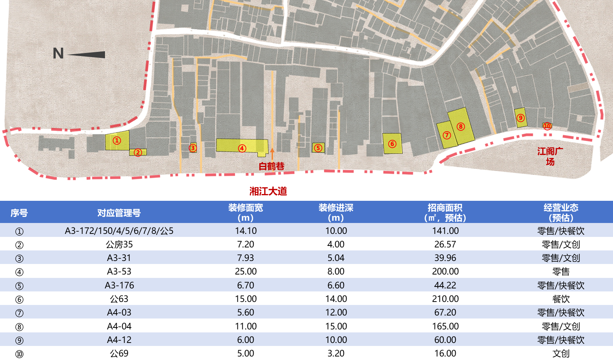This screenshot has width=613, height=364.
Task: Click the 39.96 area value
Action: point(445,258)
